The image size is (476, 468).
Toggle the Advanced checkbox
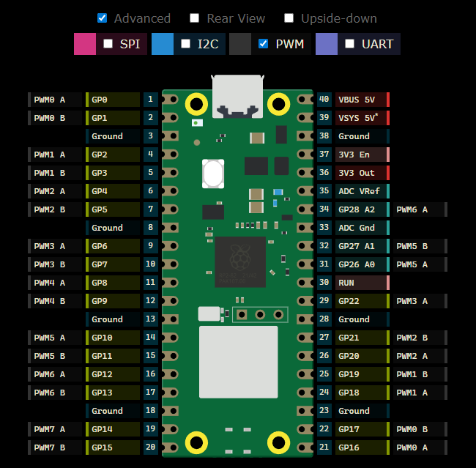(103, 18)
